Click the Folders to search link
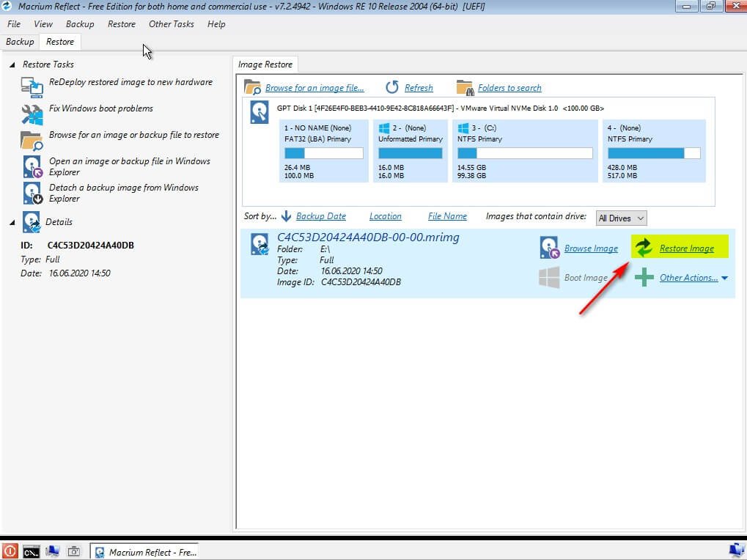The height and width of the screenshot is (560, 747). (509, 88)
